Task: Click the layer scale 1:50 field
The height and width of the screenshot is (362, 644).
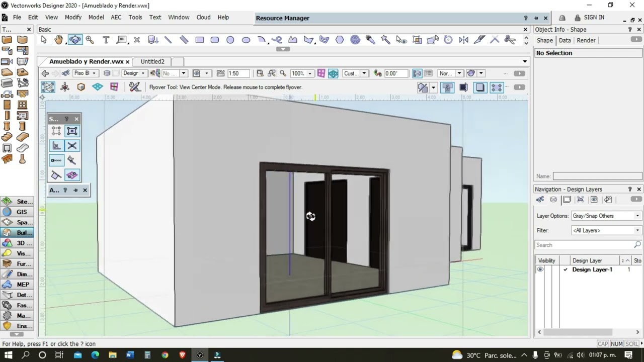Action: (x=237, y=73)
